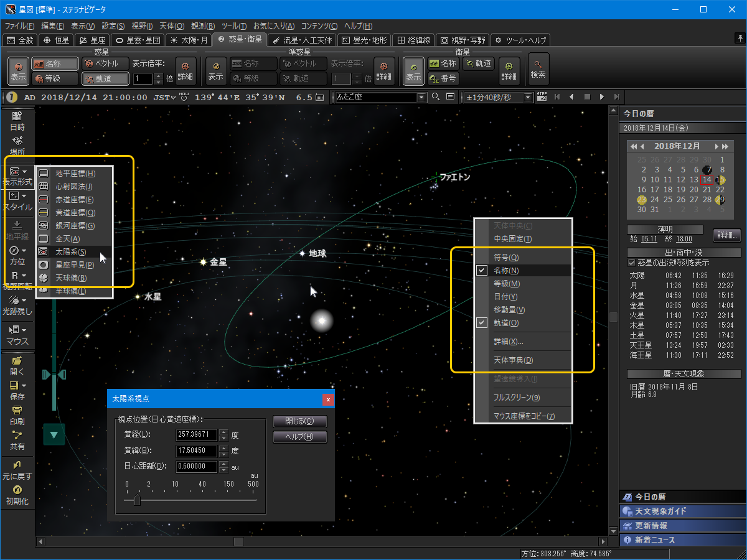The height and width of the screenshot is (560, 747).
Task: Expand 新着ニュース panel
Action: [x=682, y=539]
